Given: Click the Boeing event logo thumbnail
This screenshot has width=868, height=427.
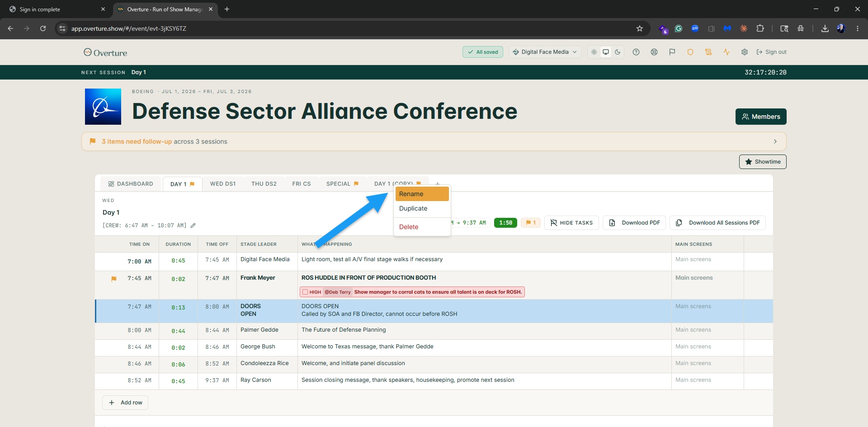Looking at the screenshot, I should 103,107.
